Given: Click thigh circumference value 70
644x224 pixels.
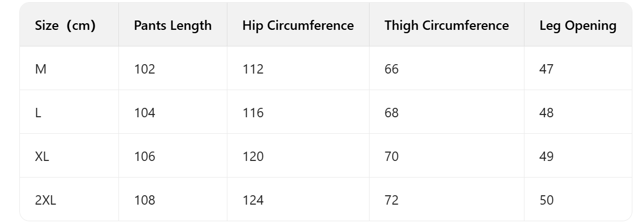Looking at the screenshot, I should tap(392, 157).
